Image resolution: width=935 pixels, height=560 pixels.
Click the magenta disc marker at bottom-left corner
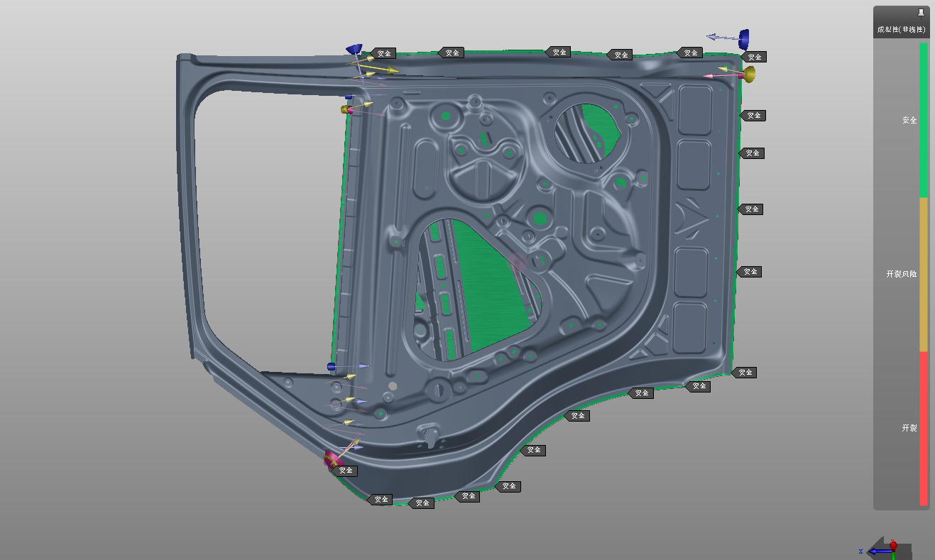tap(331, 459)
